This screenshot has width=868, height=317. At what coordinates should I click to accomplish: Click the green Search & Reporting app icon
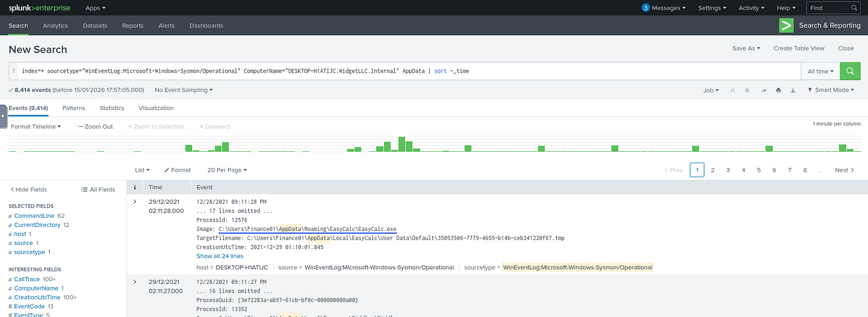point(786,25)
